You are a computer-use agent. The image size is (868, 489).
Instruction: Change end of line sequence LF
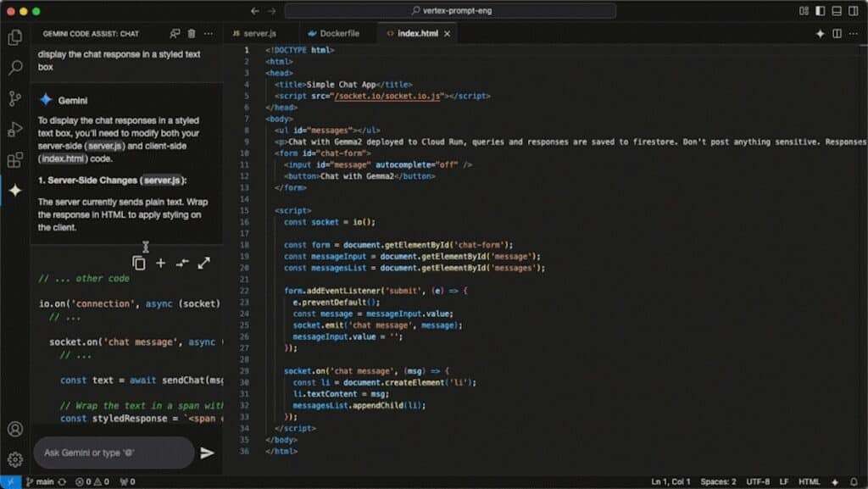(784, 482)
